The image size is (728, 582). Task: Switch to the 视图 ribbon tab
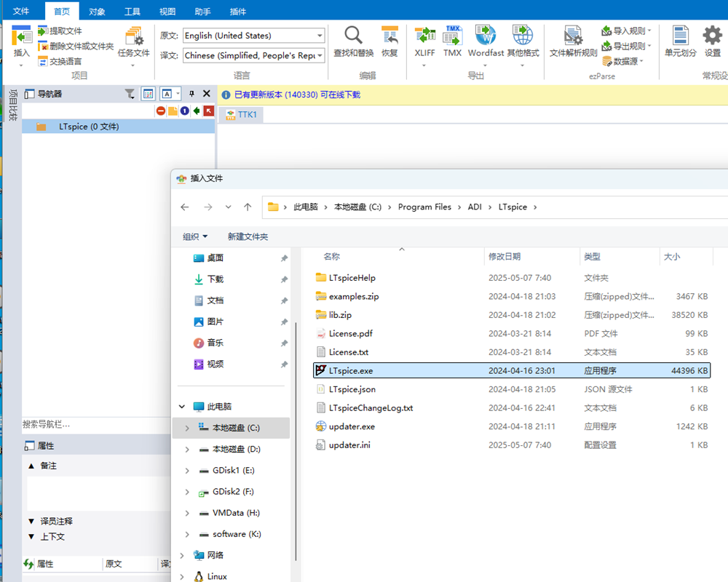167,11
